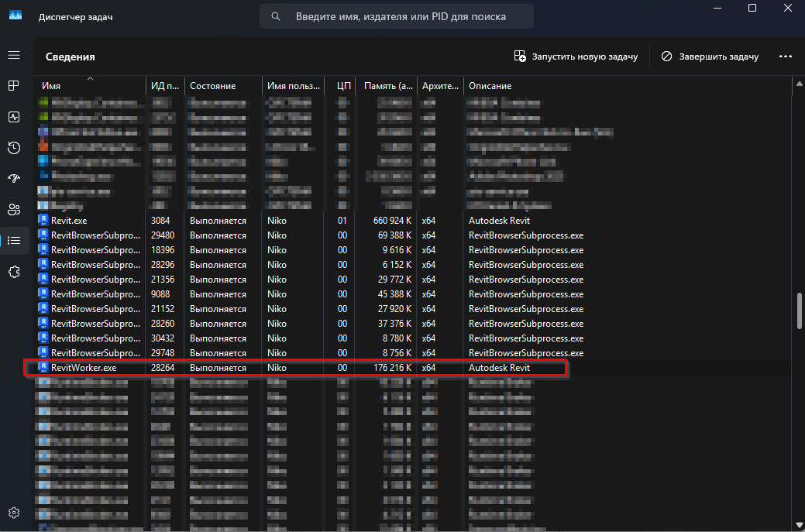Sort by Имя польз... column header
Viewport: 805px width, 532px height.
coord(293,86)
